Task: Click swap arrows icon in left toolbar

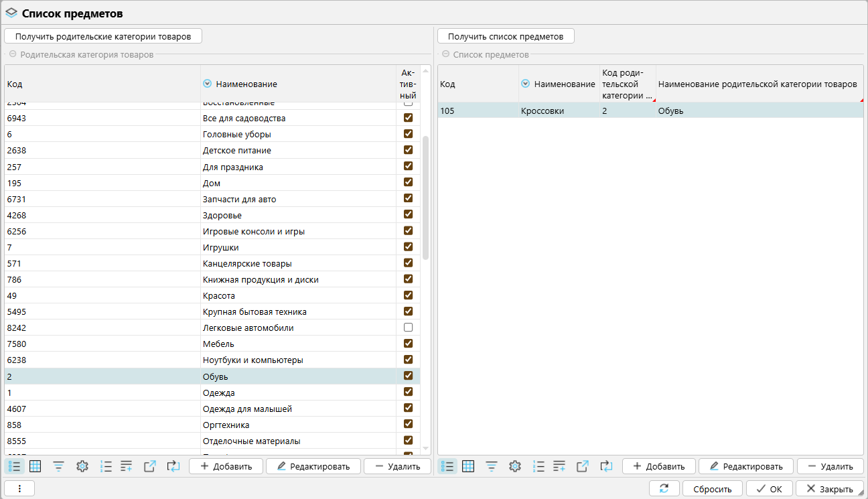Action: [x=173, y=466]
